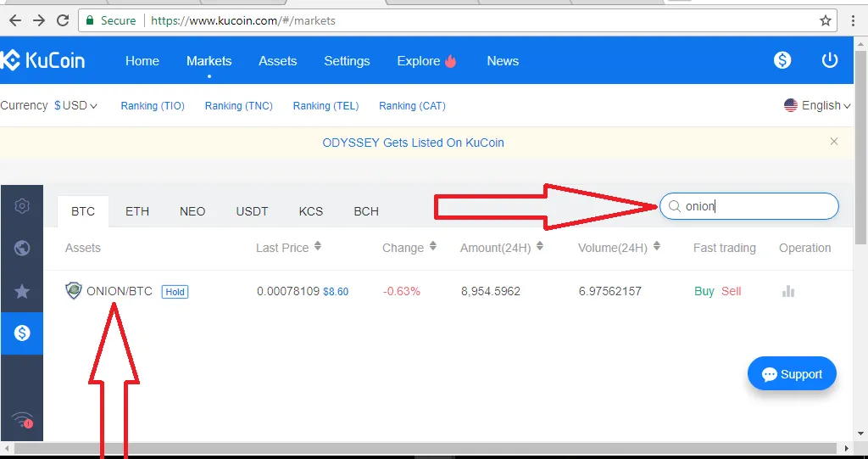Bookmark page with the star icon

[x=826, y=21]
